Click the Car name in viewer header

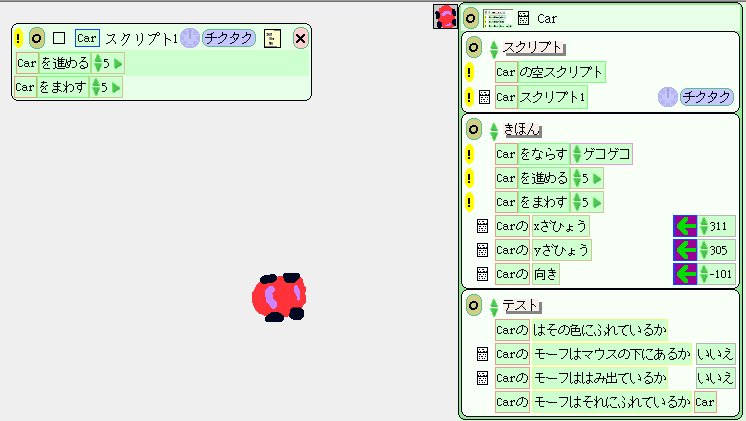[547, 19]
